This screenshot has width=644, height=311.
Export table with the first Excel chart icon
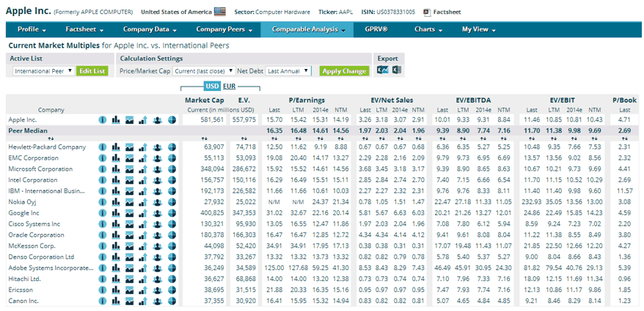point(382,70)
